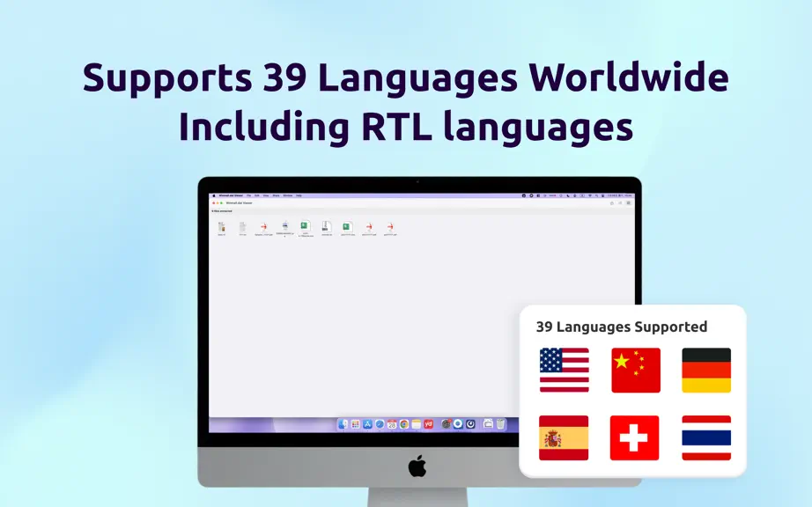Open Launchpad from the dock
This screenshot has height=507, width=812.
(355, 424)
